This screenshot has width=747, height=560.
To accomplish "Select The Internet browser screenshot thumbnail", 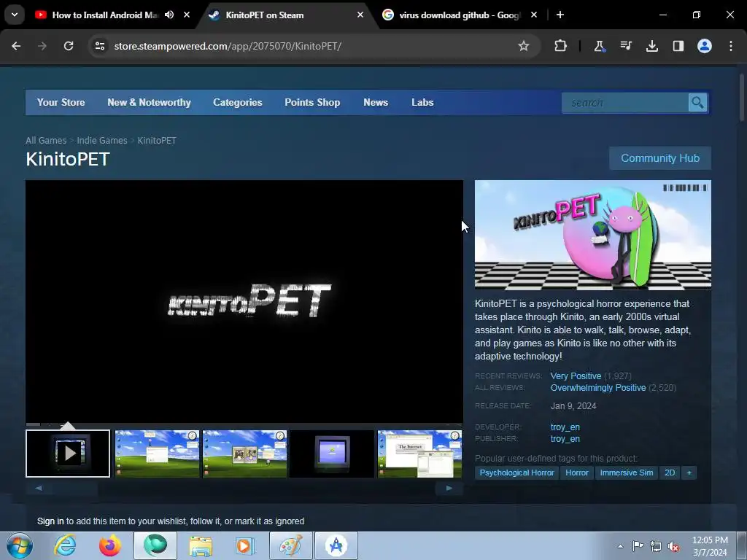I will [419, 454].
